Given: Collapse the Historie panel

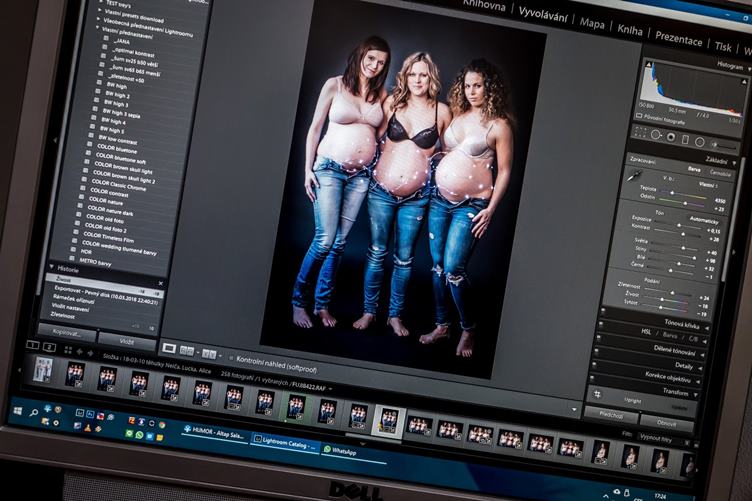Looking at the screenshot, I should pos(51,267).
